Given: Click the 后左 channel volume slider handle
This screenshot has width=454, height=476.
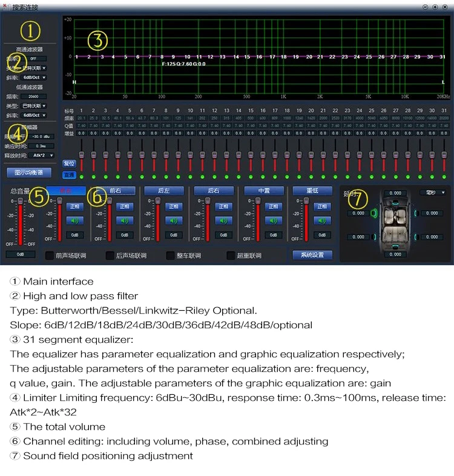Looking at the screenshot, I should click(x=158, y=200).
